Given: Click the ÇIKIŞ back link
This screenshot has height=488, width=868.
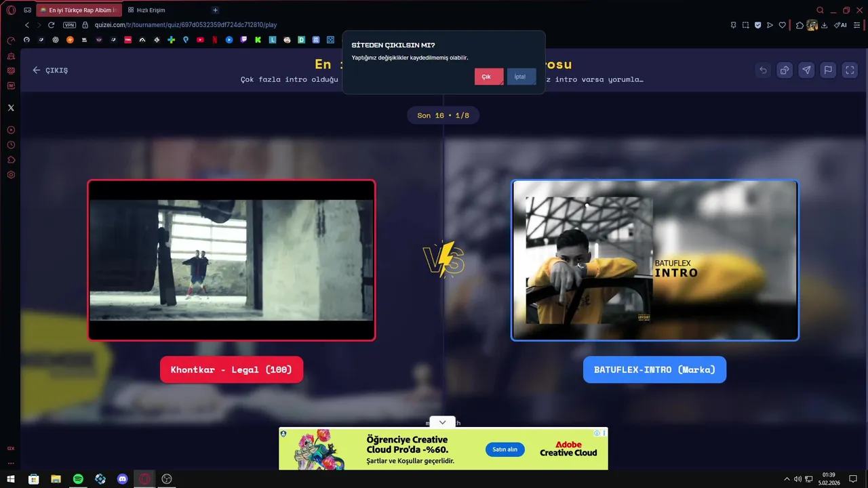Looking at the screenshot, I should [x=50, y=70].
